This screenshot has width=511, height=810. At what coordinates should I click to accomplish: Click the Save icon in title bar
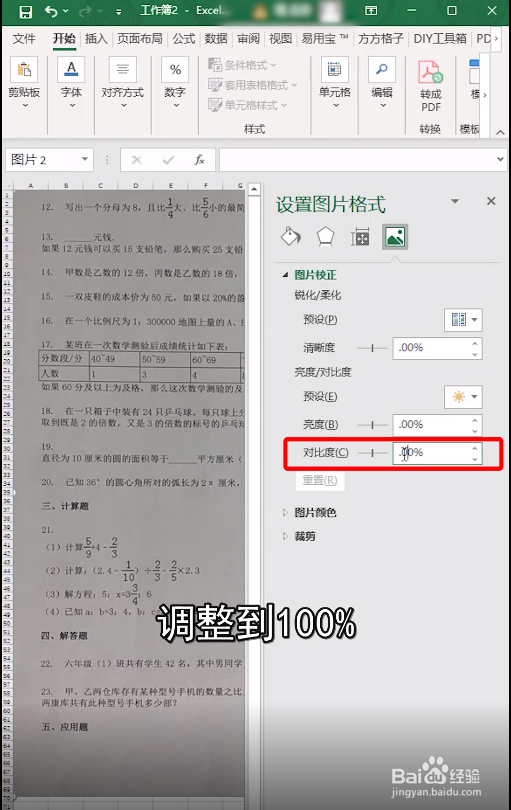pyautogui.click(x=25, y=11)
